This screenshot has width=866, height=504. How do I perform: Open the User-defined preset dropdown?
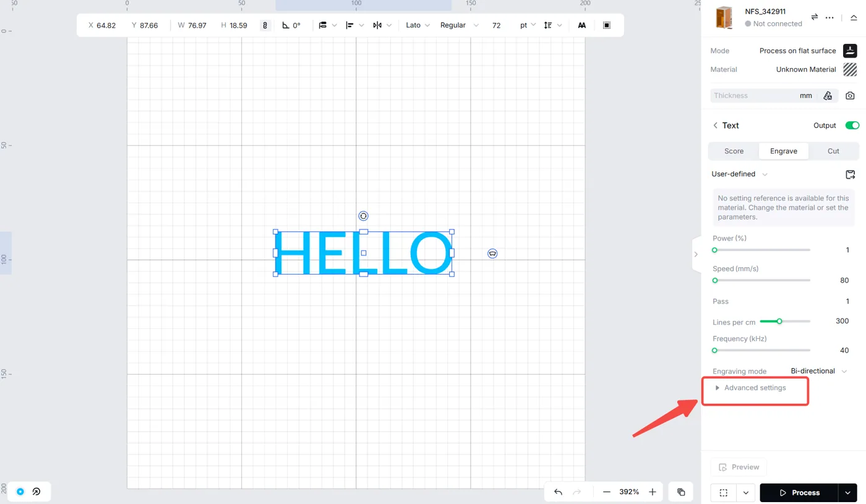point(740,174)
